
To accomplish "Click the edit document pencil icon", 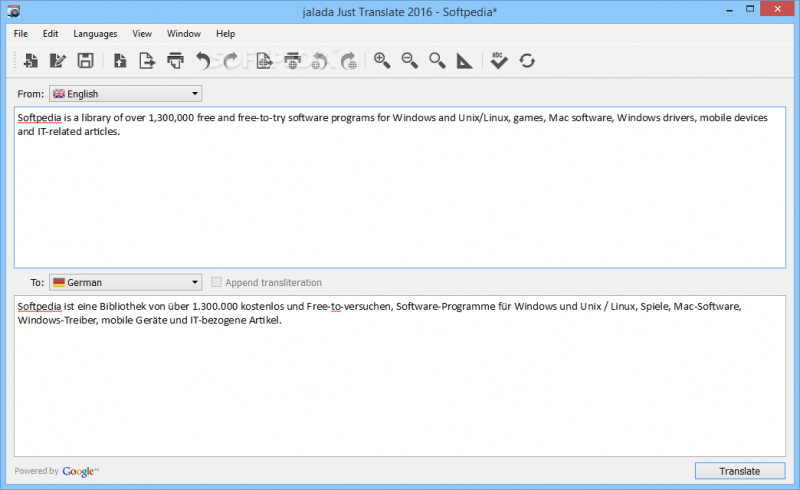I will coord(58,61).
